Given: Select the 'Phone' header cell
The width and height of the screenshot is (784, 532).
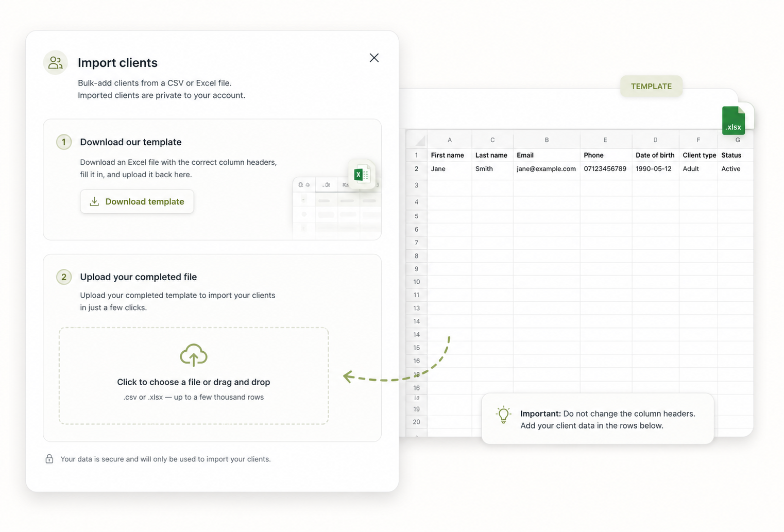Looking at the screenshot, I should 606,155.
